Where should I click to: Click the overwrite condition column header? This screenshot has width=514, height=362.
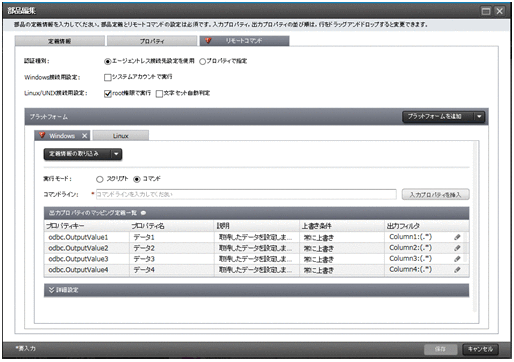point(342,226)
